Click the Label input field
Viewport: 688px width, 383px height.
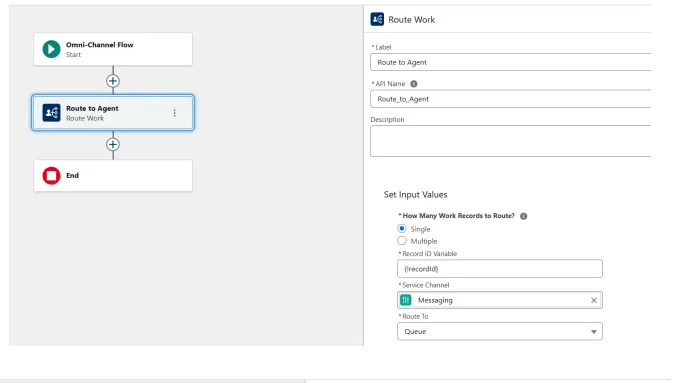(511, 62)
